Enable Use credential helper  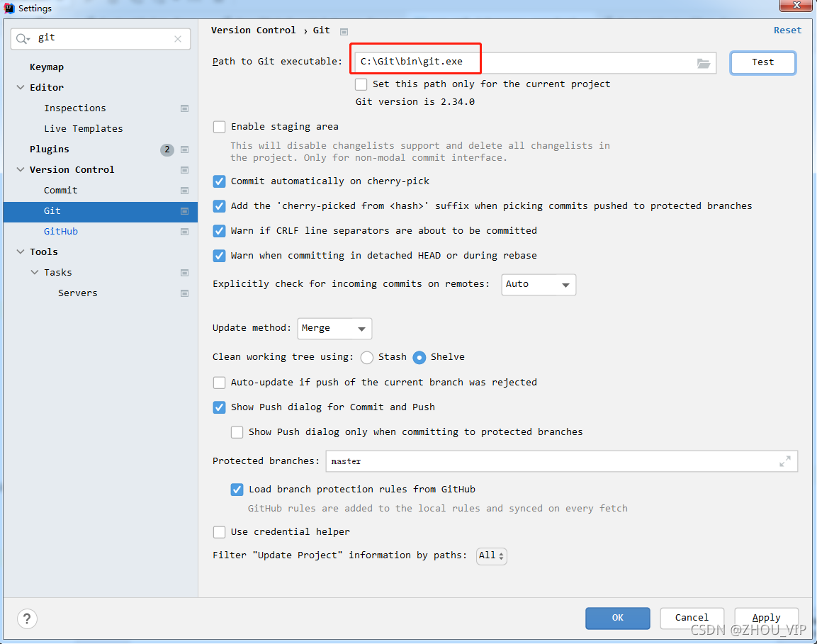pos(220,532)
